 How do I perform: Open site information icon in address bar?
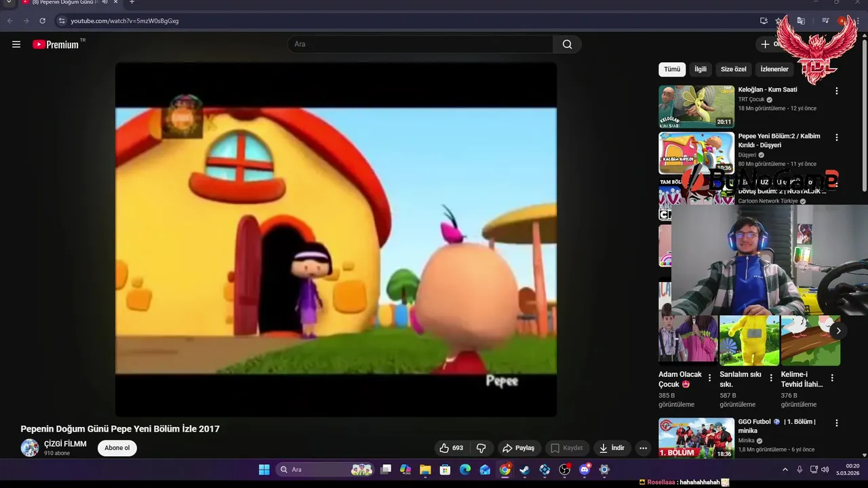click(x=62, y=21)
